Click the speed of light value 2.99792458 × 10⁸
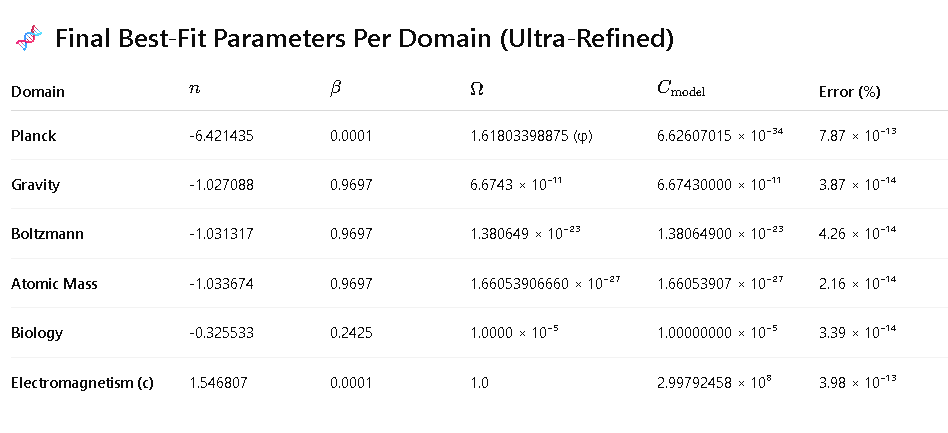The image size is (948, 433). (x=714, y=382)
